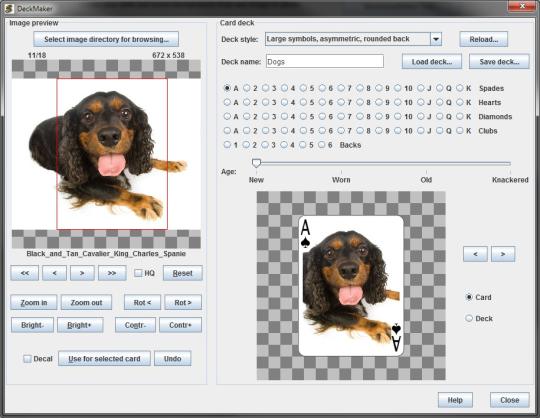Jump to first image with << button

coord(24,273)
